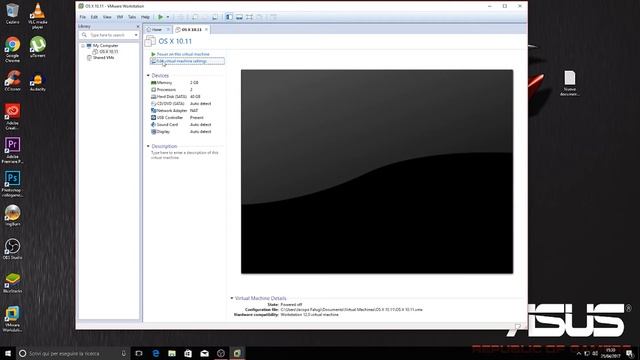
Task: Select the OS X 10.11 tab
Action: pyautogui.click(x=190, y=29)
